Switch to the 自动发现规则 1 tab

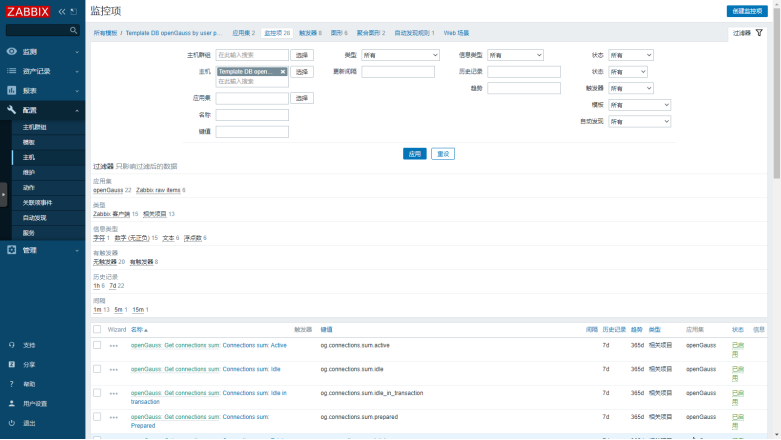[x=414, y=33]
